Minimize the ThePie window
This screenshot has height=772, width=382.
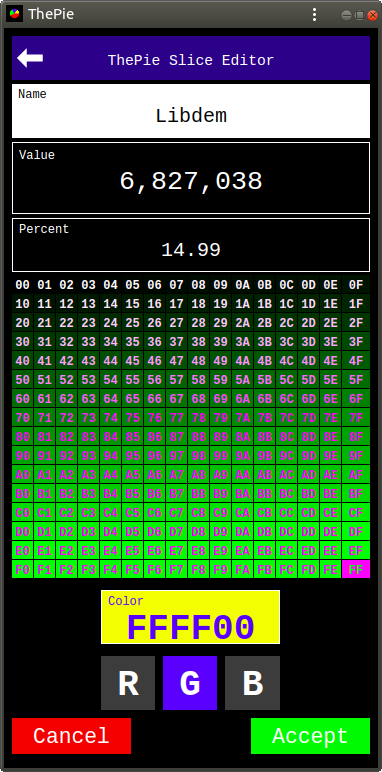click(x=347, y=15)
